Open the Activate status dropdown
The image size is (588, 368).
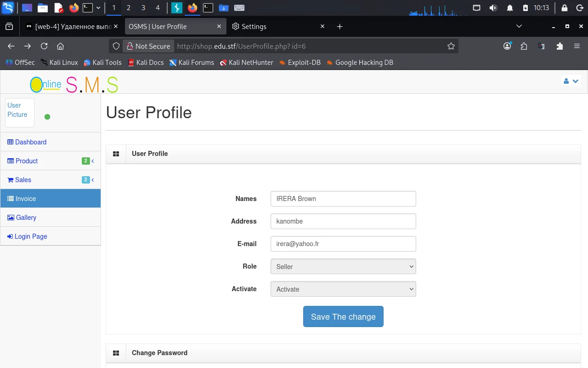[343, 289]
